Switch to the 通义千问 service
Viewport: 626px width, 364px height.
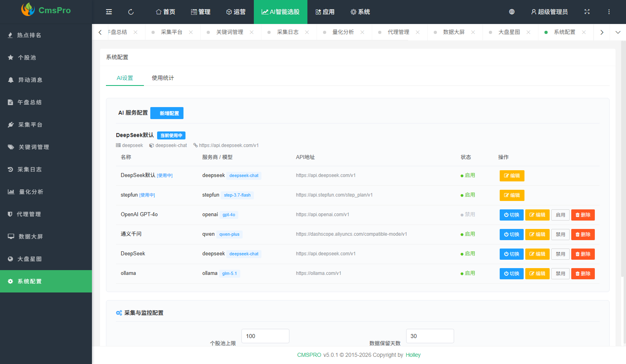pyautogui.click(x=511, y=235)
